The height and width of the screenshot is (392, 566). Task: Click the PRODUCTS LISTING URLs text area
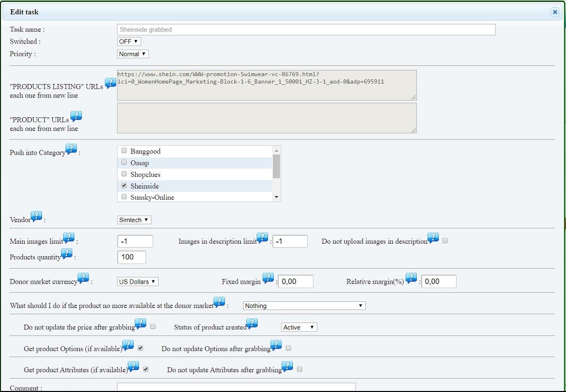[x=267, y=85]
